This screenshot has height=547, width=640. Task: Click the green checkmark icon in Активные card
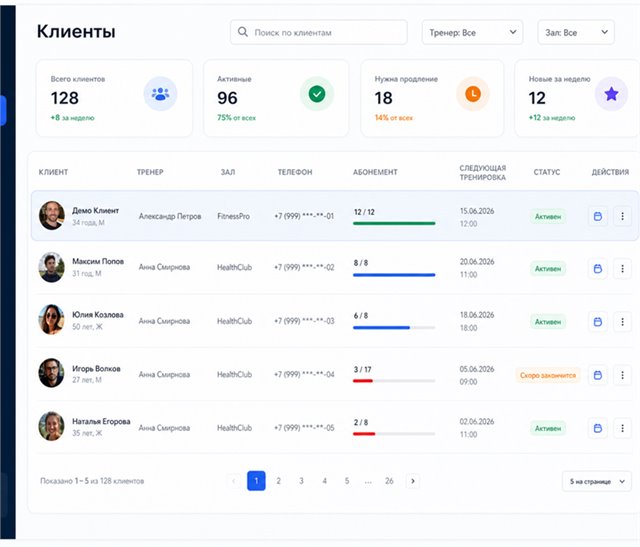point(317,94)
